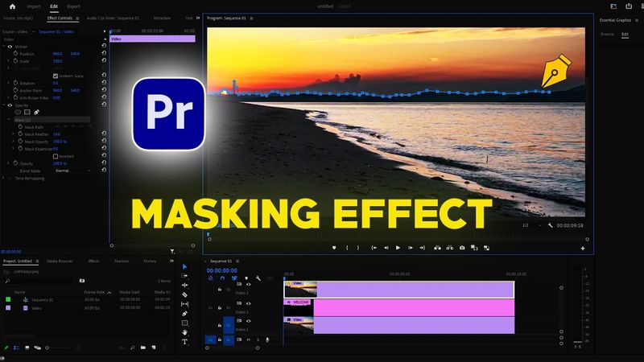Image resolution: width=644 pixels, height=362 pixels.
Task: Click New Item icon in project panel
Action: (x=154, y=348)
